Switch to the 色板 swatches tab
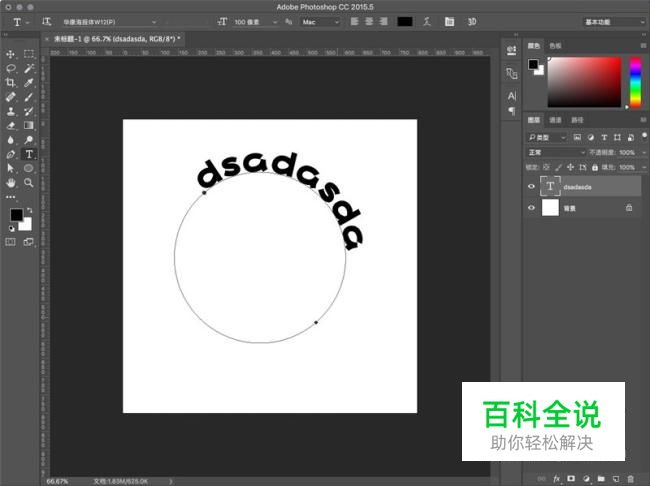 (555, 45)
